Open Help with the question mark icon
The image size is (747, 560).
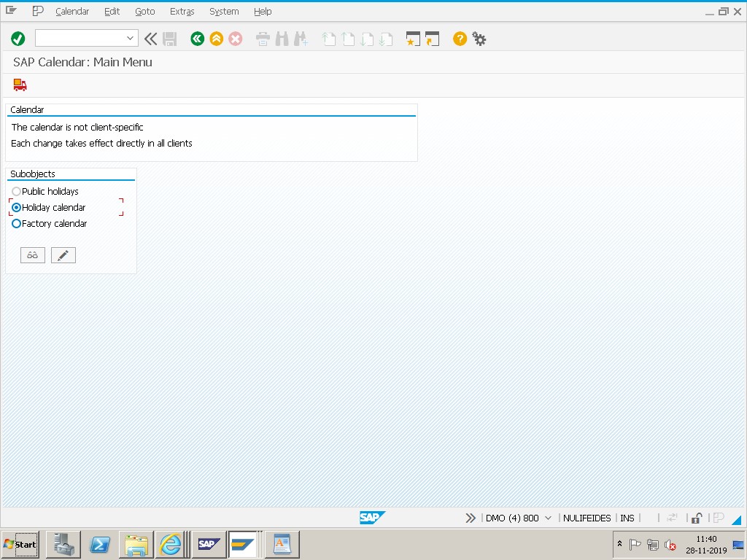(460, 39)
